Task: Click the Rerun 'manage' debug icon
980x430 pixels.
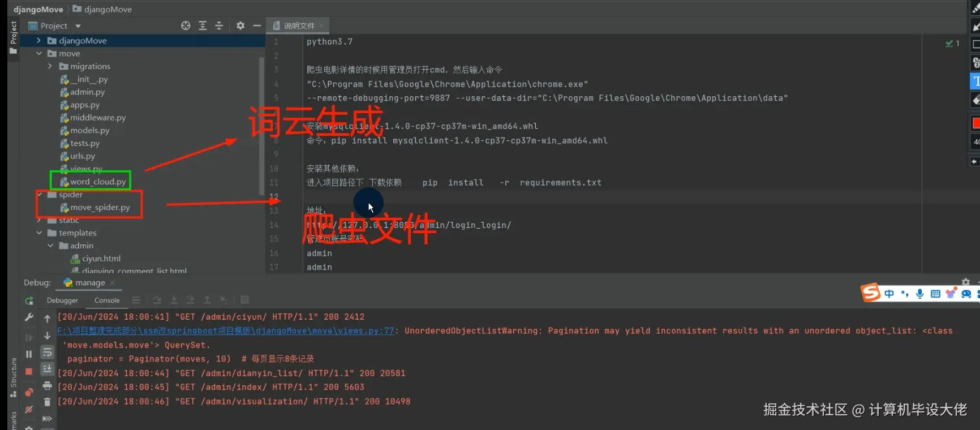Action: point(29,300)
